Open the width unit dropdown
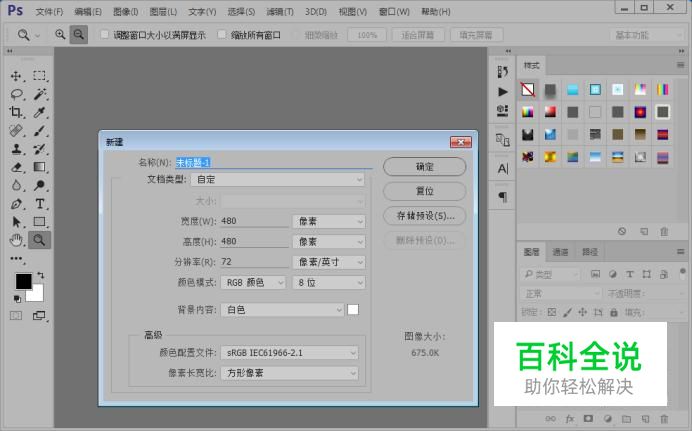 tap(328, 221)
